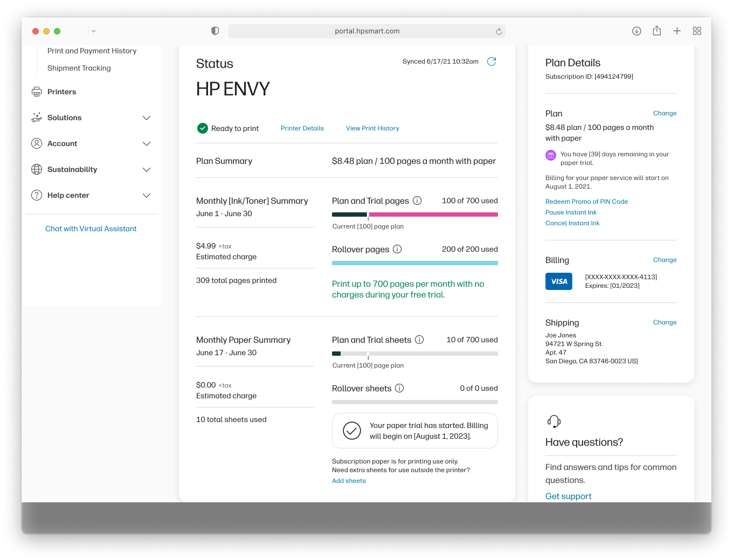733x560 pixels.
Task: Open info icon beside Rollover sheets
Action: tap(399, 388)
